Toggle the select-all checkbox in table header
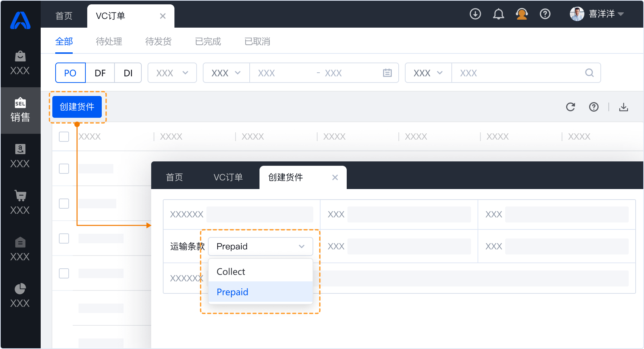 [x=64, y=137]
